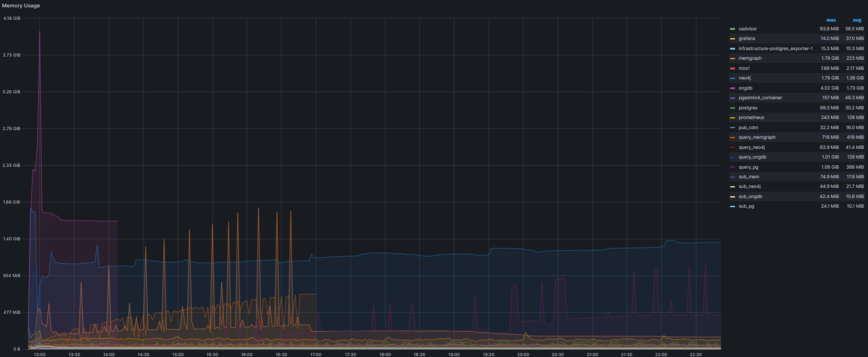Click the 1.40 GiB y-axis label
Screen dimensions: 868x357
point(12,239)
